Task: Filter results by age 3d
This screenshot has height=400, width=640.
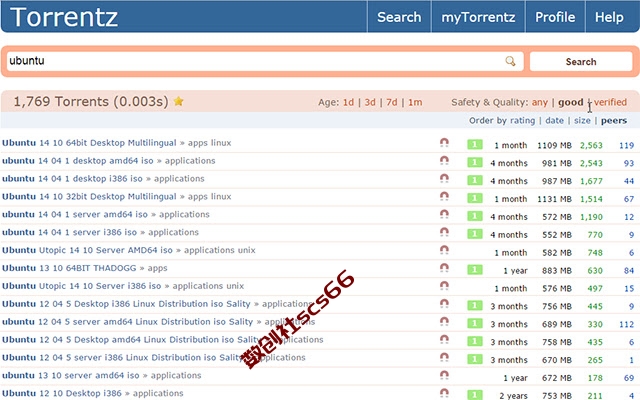Action: pyautogui.click(x=370, y=102)
